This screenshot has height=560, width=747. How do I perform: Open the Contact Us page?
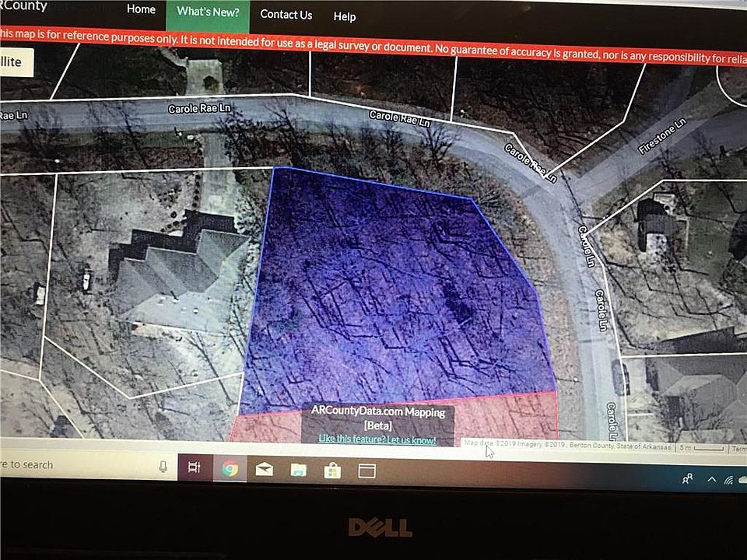[x=286, y=15]
